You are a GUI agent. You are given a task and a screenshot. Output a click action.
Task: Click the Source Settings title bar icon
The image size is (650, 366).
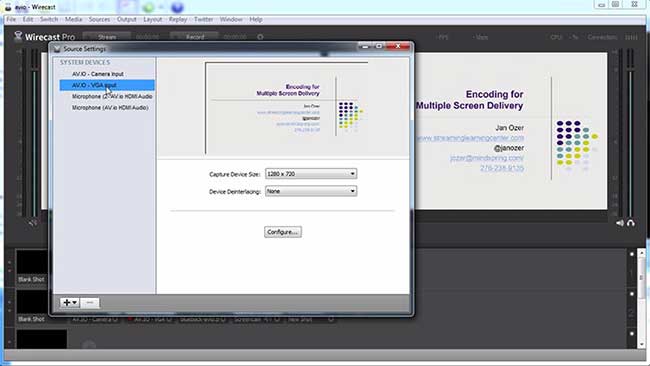57,48
